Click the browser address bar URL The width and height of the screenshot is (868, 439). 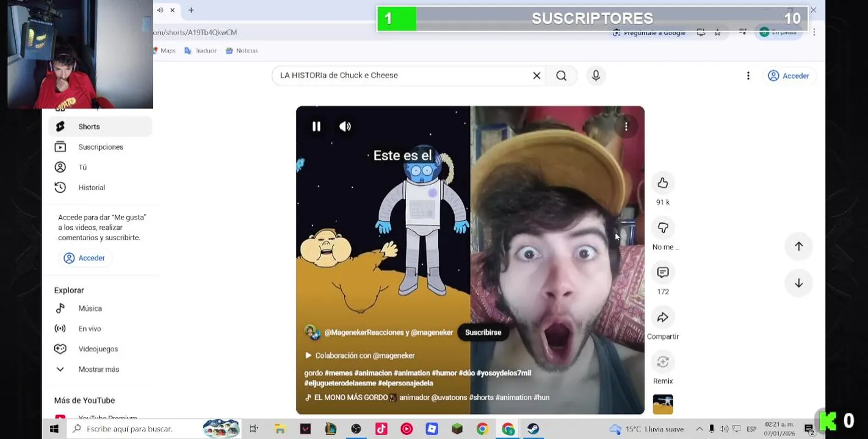195,32
